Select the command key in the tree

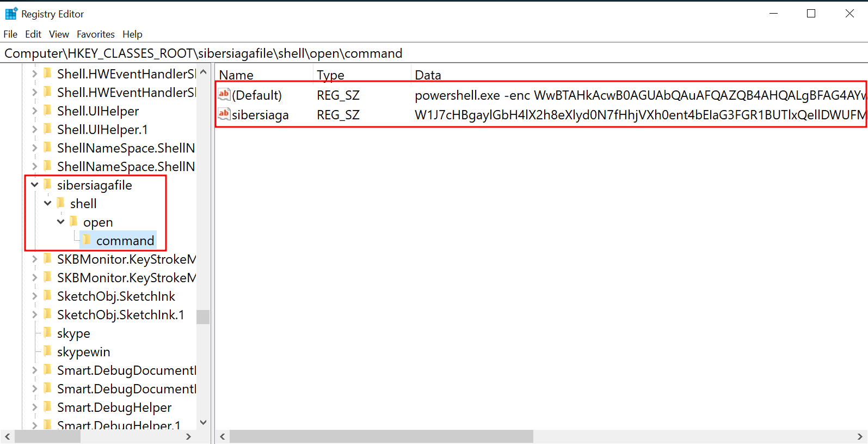(x=125, y=240)
